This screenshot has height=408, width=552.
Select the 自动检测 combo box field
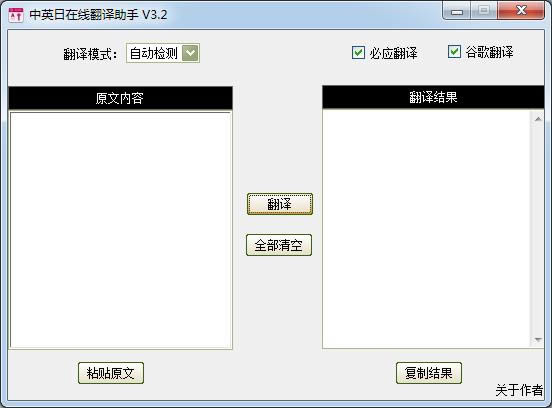(x=163, y=53)
